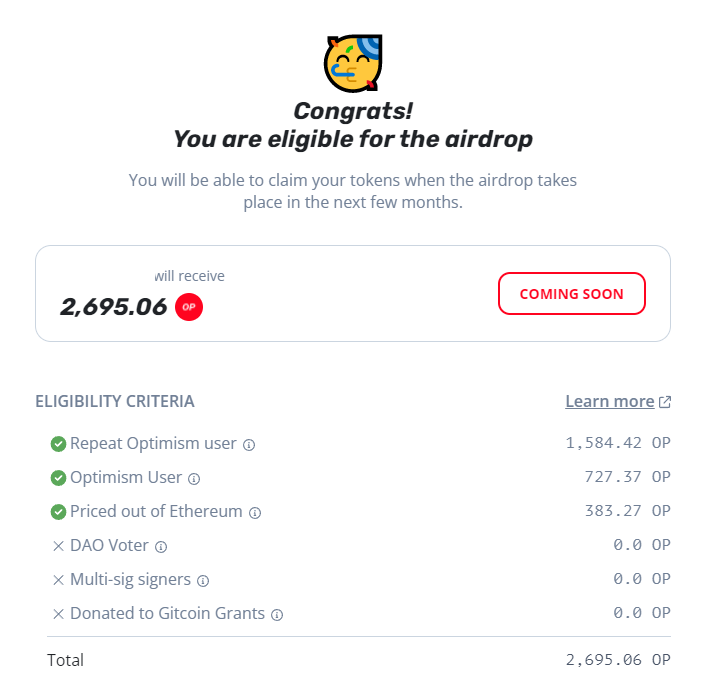The height and width of the screenshot is (684, 701).
Task: Open the Learn more link
Action: click(609, 401)
